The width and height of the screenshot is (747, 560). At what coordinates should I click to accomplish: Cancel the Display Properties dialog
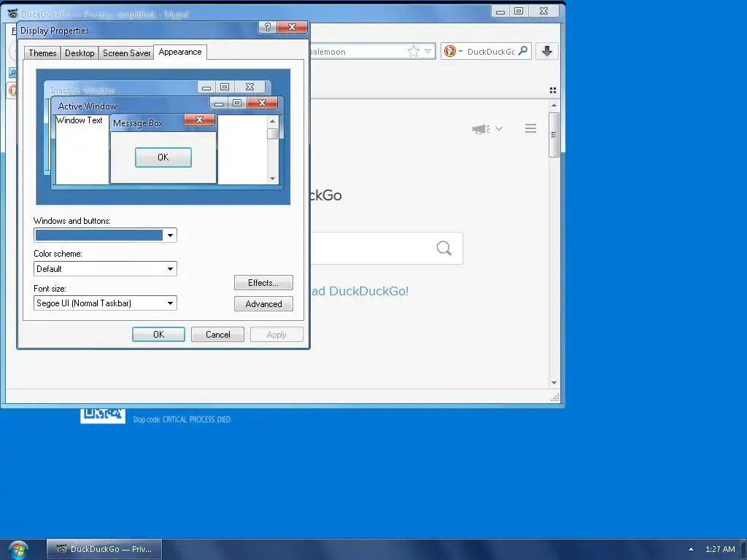click(x=217, y=334)
